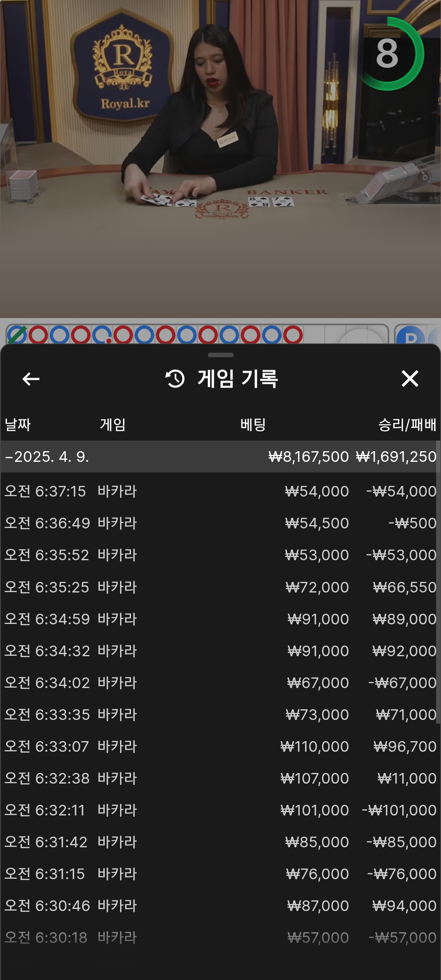Click the green countdown timer circle
Image resolution: width=441 pixels, height=980 pixels.
388,53
